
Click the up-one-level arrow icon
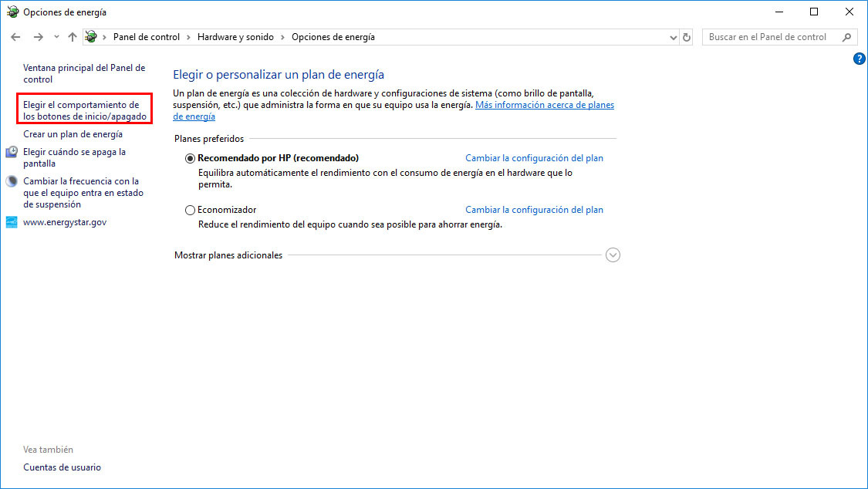point(72,36)
